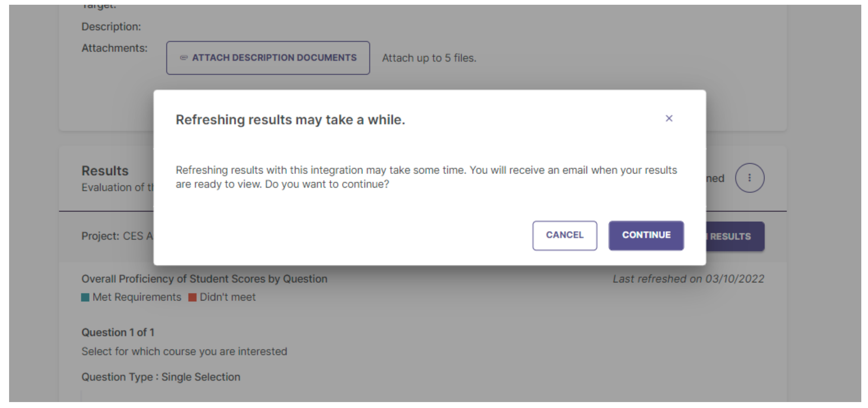
Task: Open the three-dot options menu in Results
Action: (750, 178)
